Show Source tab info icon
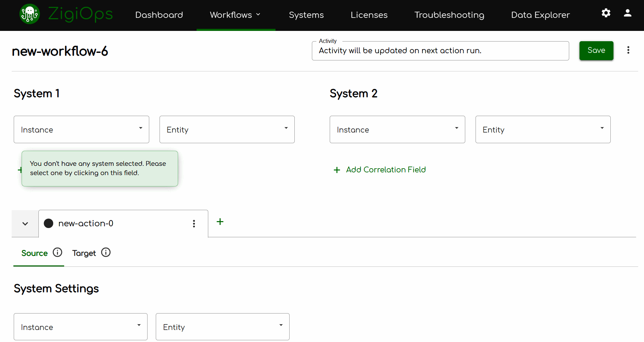This screenshot has height=342, width=644. click(x=58, y=253)
